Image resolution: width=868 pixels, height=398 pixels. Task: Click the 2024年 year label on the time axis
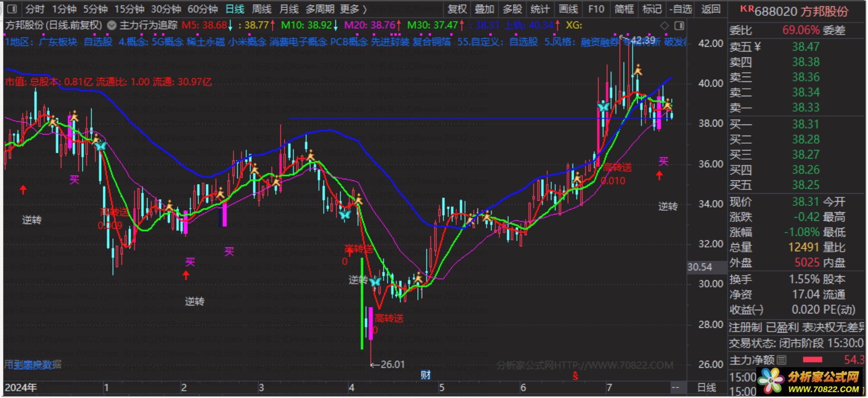(21, 388)
